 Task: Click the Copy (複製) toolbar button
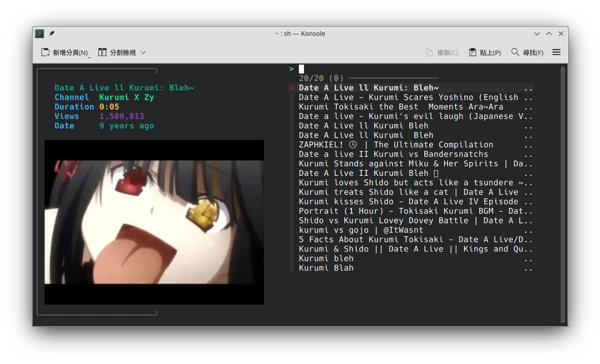(x=442, y=52)
